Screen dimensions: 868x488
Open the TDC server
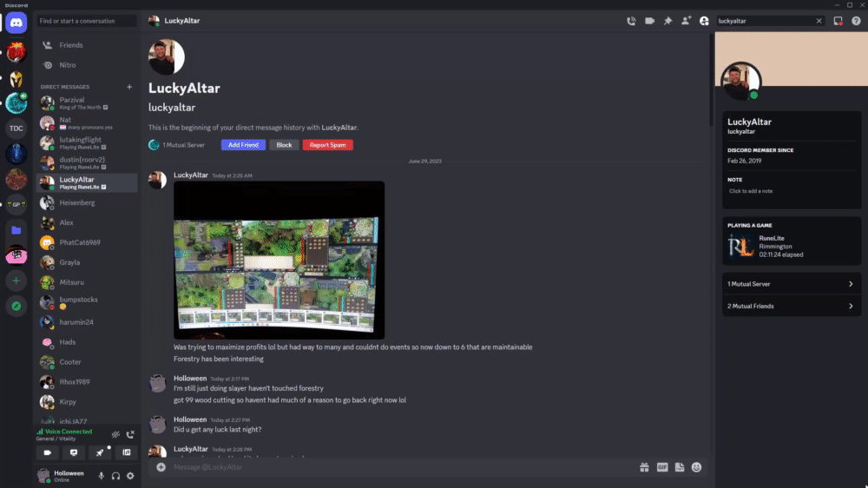(x=16, y=129)
